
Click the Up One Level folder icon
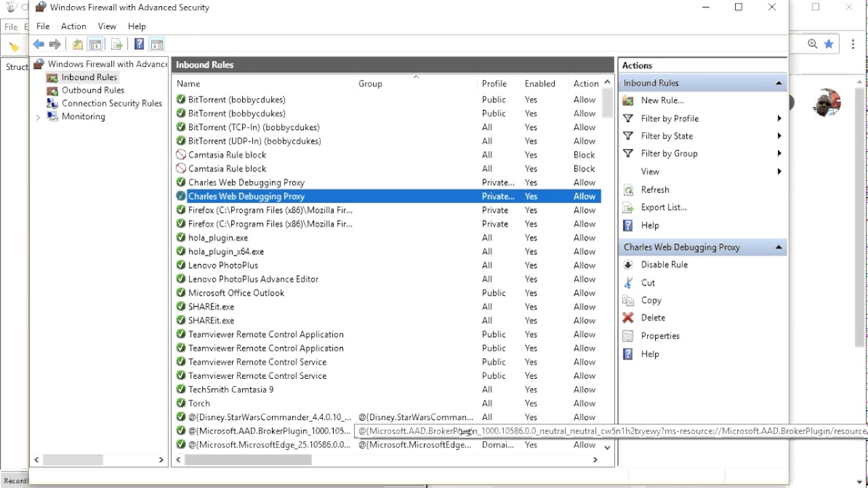(77, 45)
